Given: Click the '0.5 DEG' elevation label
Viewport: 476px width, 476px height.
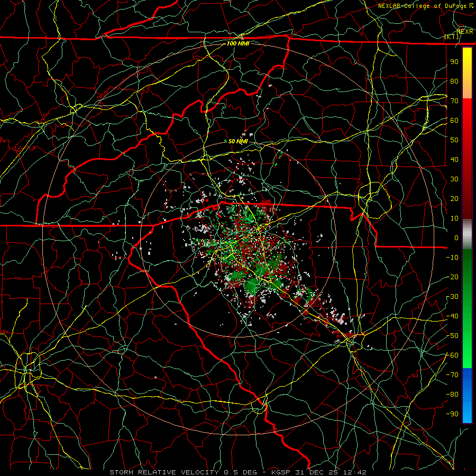Looking at the screenshot, I should coord(241,472).
